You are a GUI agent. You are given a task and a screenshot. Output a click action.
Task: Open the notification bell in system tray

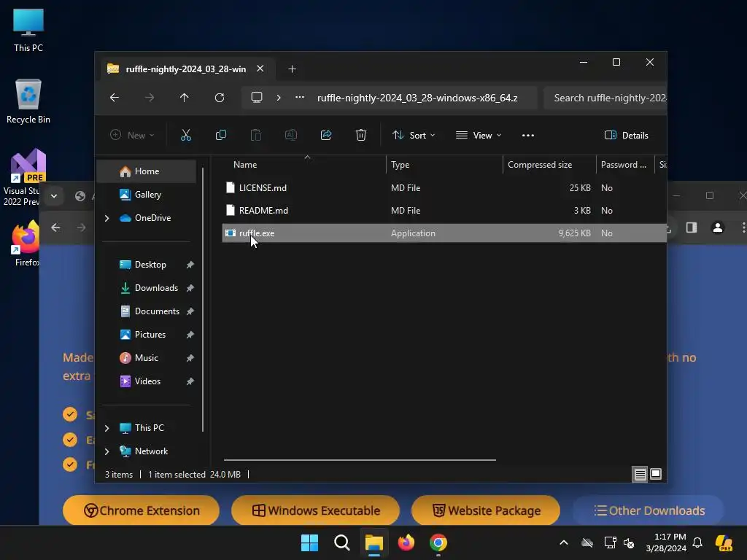697,542
